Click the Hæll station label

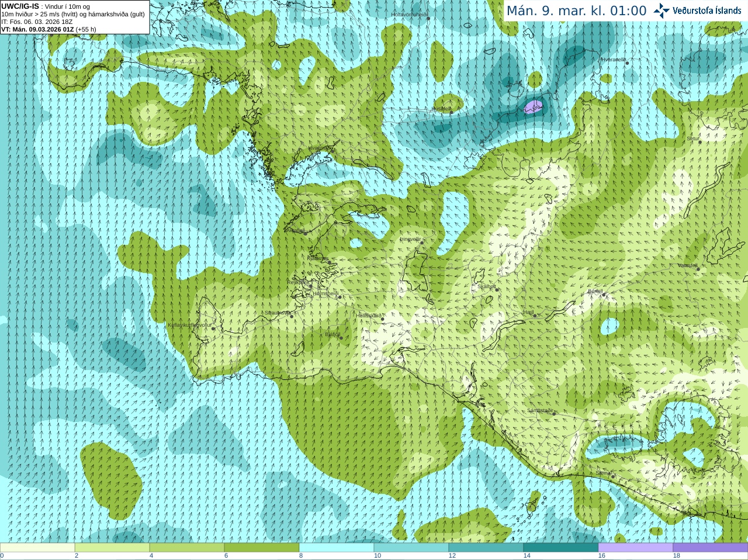[x=528, y=313]
